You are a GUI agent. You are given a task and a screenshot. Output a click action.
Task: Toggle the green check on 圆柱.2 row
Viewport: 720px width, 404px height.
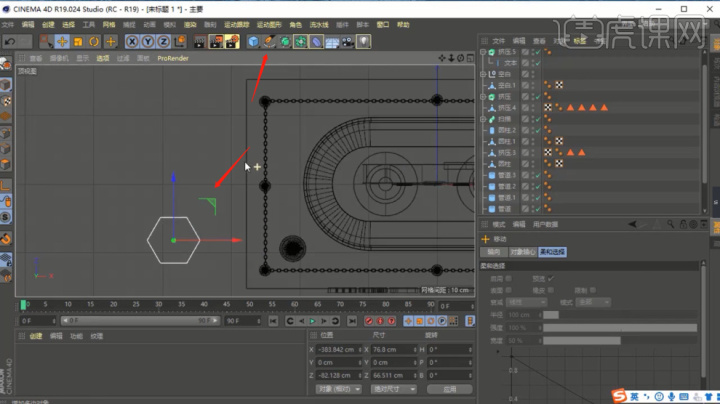[x=538, y=130]
